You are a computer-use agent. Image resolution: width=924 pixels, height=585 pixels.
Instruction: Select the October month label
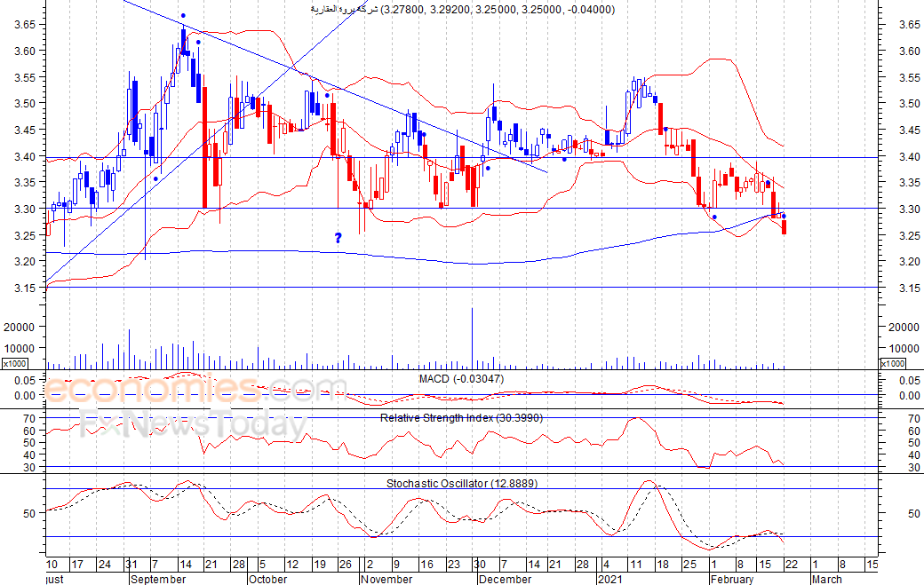tap(267, 579)
